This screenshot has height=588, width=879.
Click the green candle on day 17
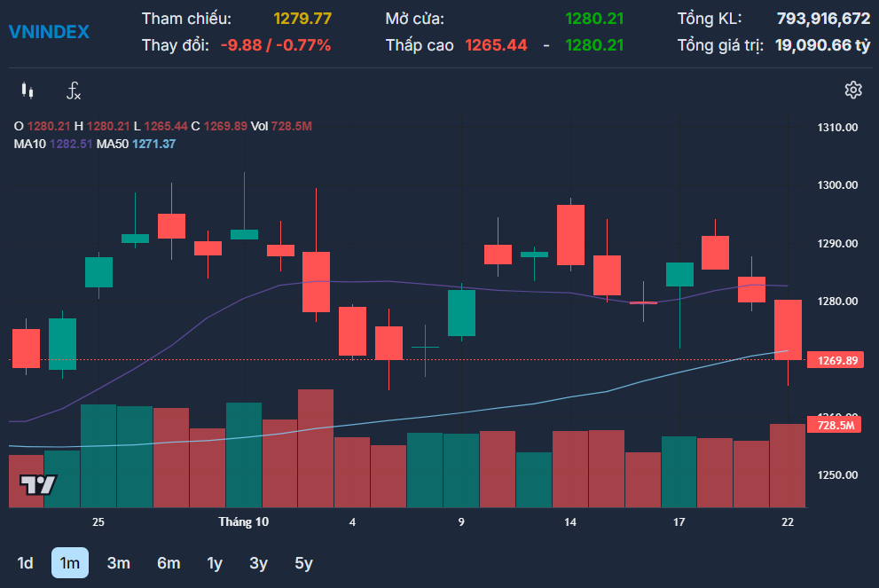(x=679, y=274)
